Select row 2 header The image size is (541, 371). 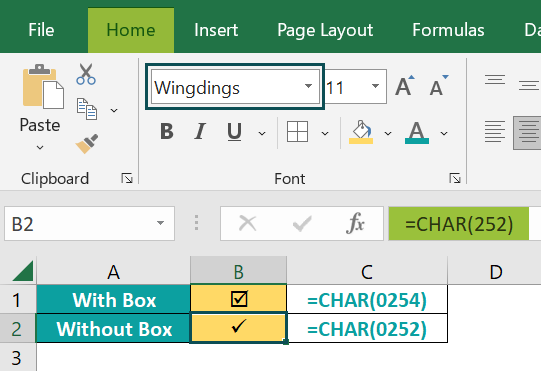(18, 328)
